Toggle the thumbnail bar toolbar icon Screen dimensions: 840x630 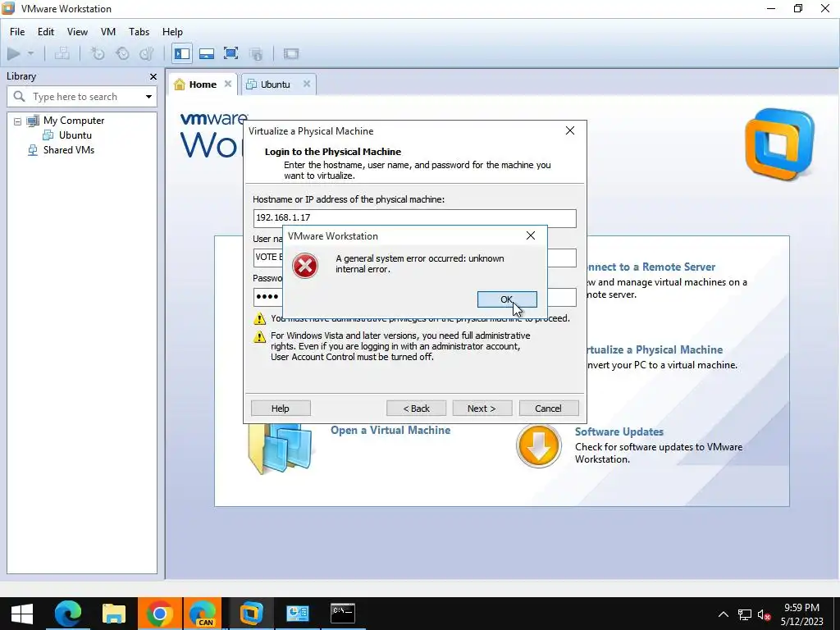tap(207, 53)
